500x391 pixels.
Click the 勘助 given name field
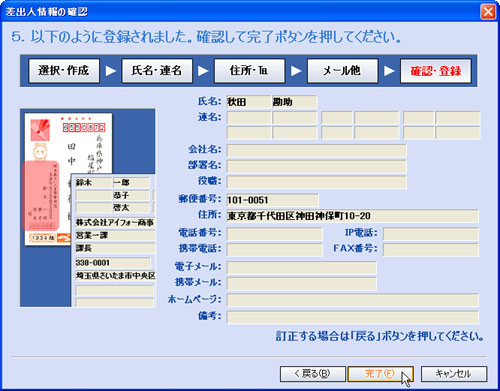click(x=295, y=102)
